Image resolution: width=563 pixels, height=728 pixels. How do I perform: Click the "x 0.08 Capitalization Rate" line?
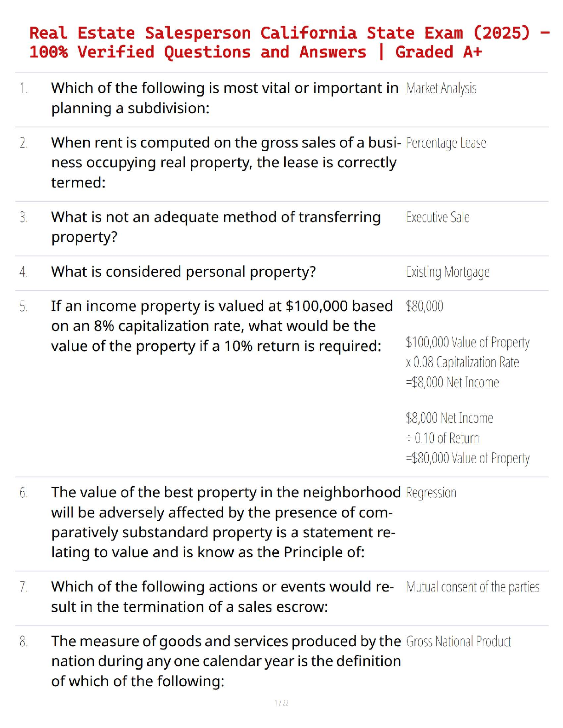pyautogui.click(x=462, y=362)
